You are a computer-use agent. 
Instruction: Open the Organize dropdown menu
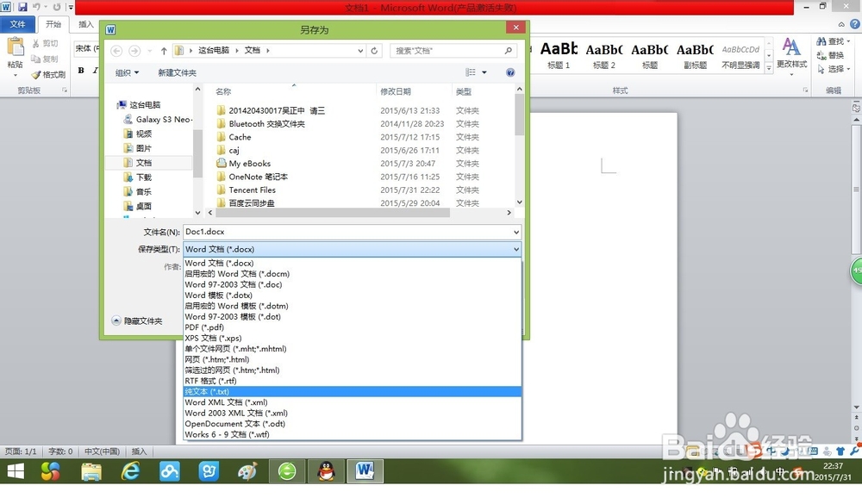pos(127,72)
